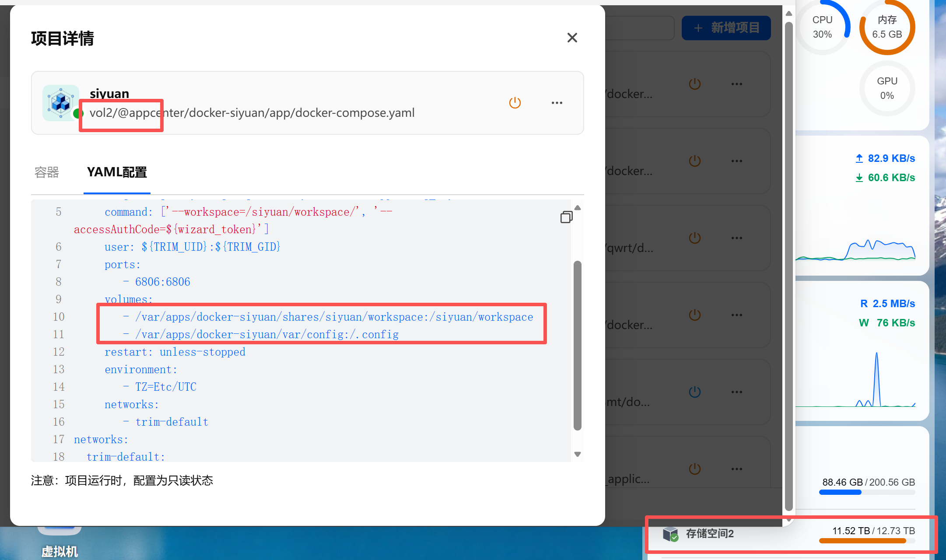Click the disk read rate 2.5 MB/s
The height and width of the screenshot is (560, 946).
(887, 304)
